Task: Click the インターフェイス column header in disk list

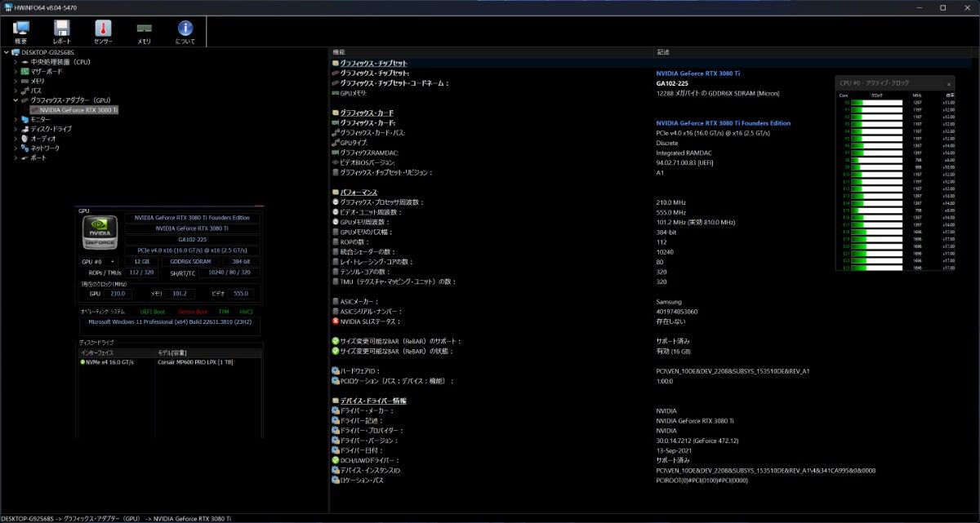Action: 116,352
